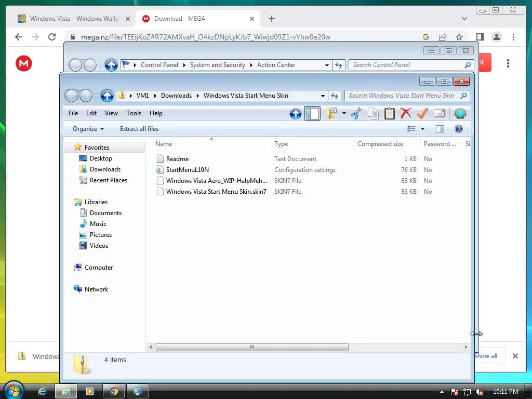Click the Paste clipboard toolbar icon
532x399 pixels.
coord(390,113)
